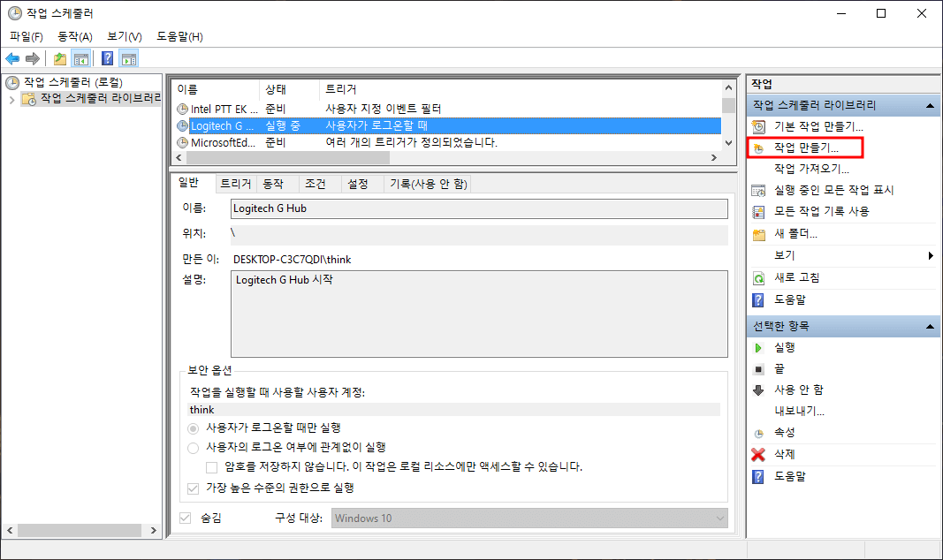Click the 작업 만들기 icon
943x560 pixels.
pos(759,148)
